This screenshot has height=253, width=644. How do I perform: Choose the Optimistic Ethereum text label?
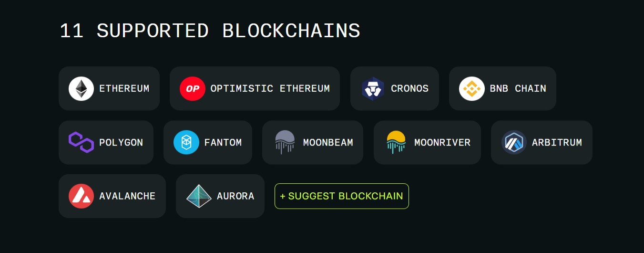coord(270,89)
